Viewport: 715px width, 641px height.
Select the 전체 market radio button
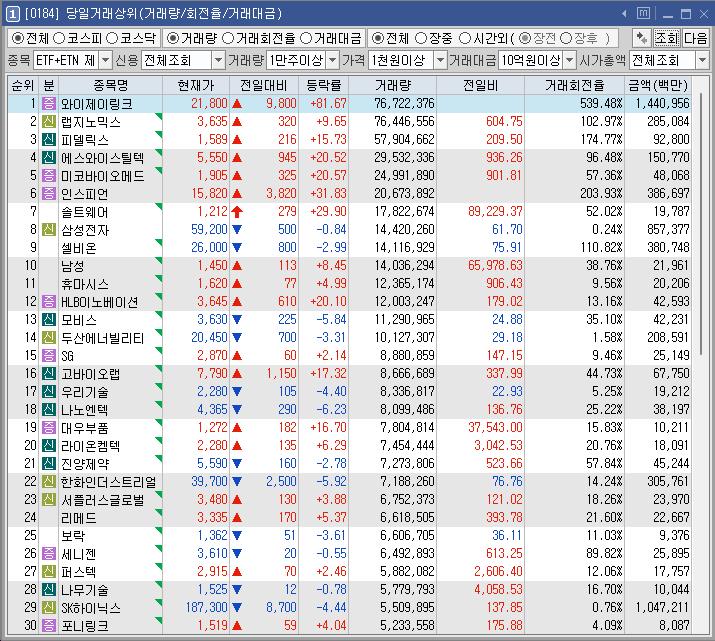pos(17,38)
